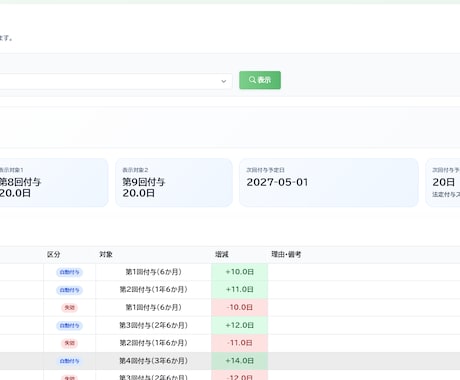Click the 増減 column header

point(222,255)
